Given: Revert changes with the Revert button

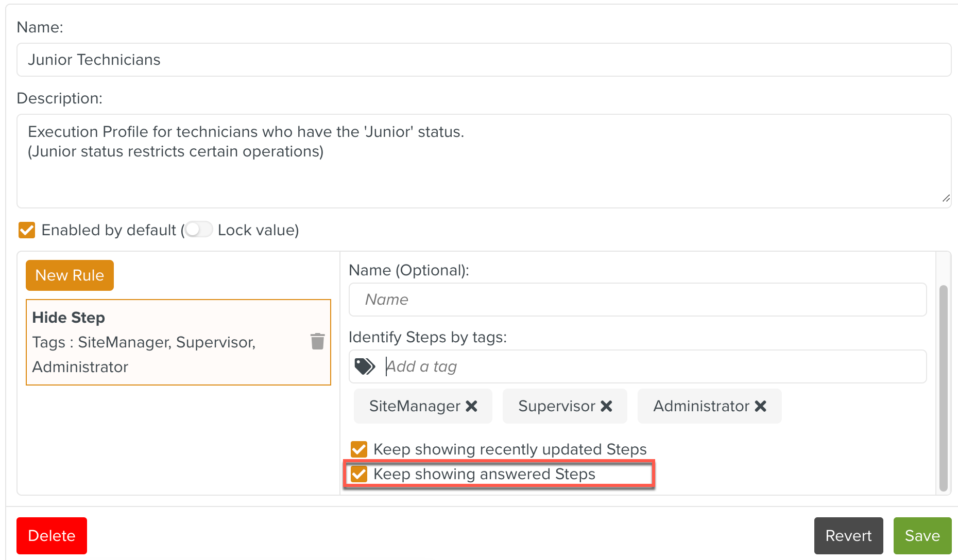Looking at the screenshot, I should coord(848,536).
